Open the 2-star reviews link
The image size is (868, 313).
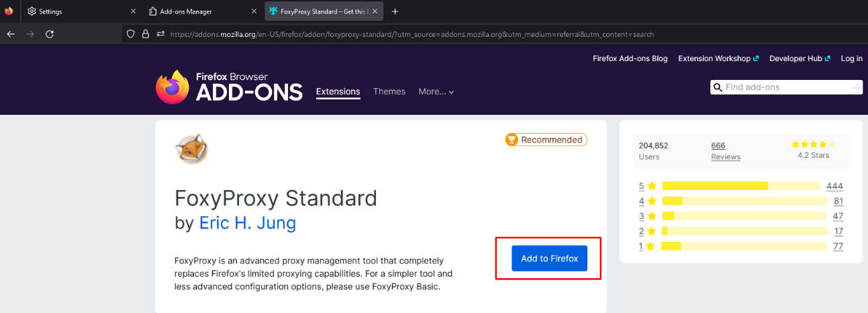click(x=647, y=231)
